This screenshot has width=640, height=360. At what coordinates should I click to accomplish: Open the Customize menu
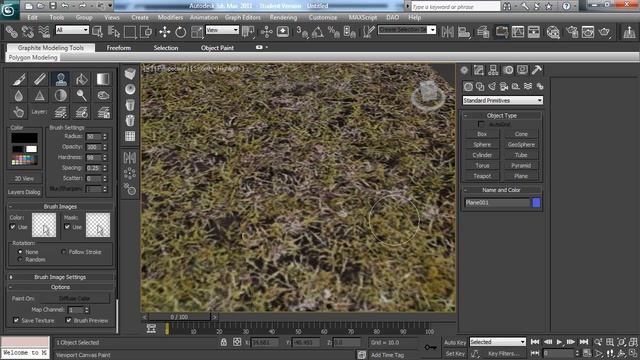323,18
